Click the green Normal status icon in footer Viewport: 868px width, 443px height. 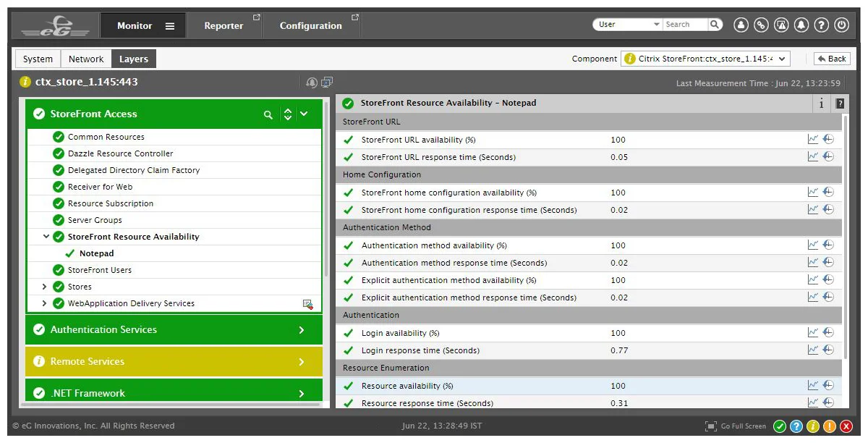[x=780, y=426]
